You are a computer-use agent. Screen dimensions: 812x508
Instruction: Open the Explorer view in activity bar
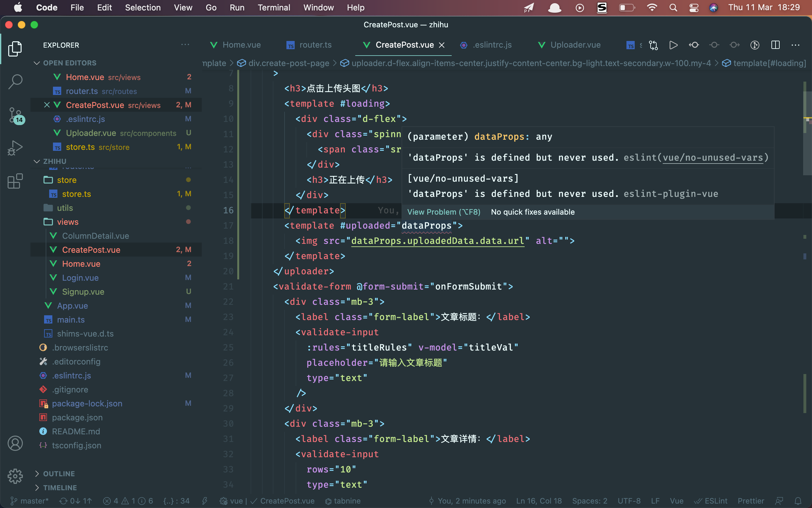(x=15, y=49)
